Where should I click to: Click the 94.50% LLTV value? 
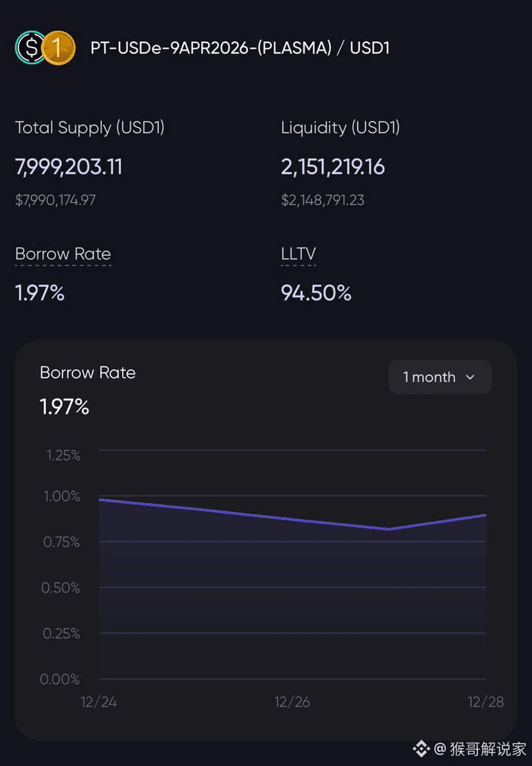click(x=316, y=293)
